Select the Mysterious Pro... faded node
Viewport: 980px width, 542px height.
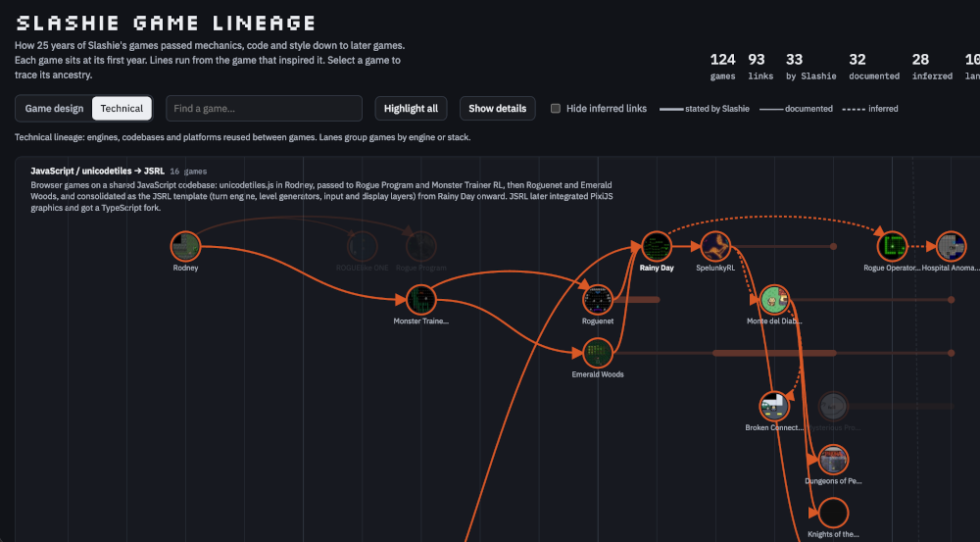(833, 407)
